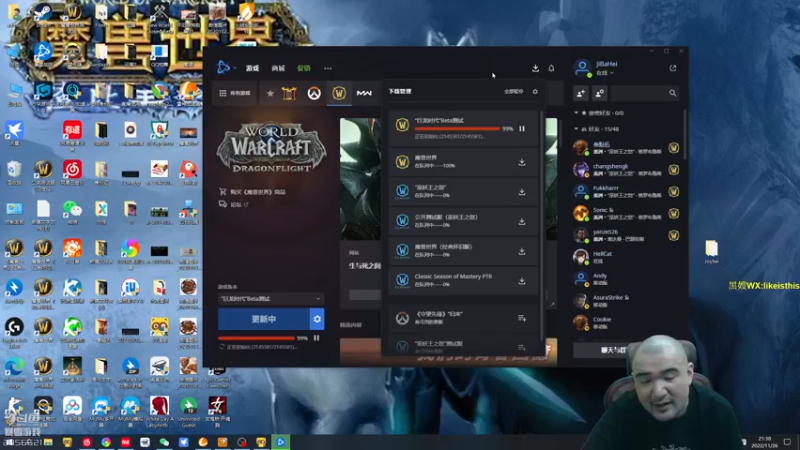Click the red update progress bar at 99%
This screenshot has height=450, width=800.
[256, 338]
